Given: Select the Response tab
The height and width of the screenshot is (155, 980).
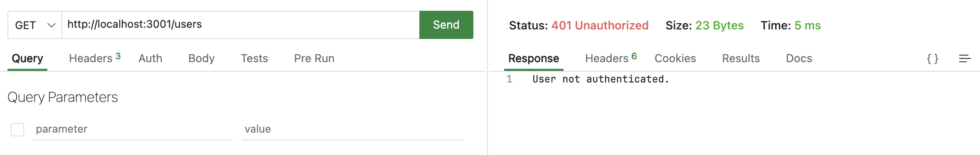Looking at the screenshot, I should click(534, 58).
